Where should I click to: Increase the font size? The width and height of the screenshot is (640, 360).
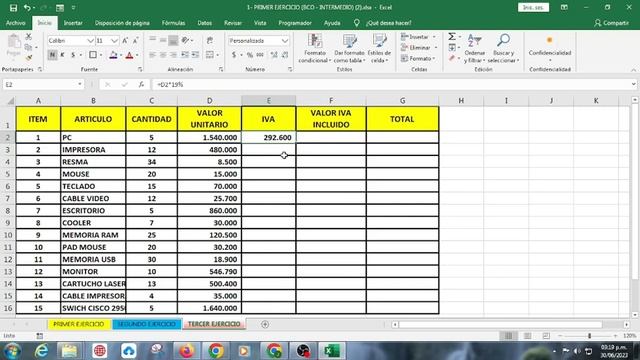[125, 40]
